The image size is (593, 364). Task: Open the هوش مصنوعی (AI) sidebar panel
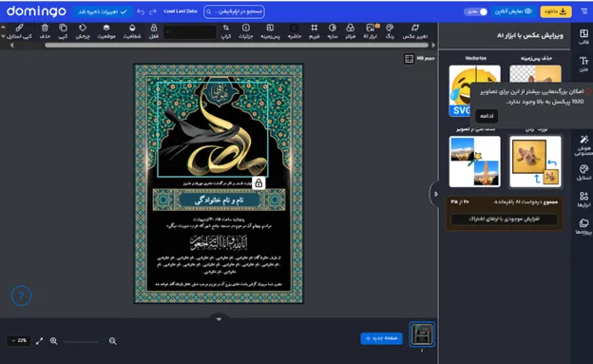pyautogui.click(x=583, y=145)
